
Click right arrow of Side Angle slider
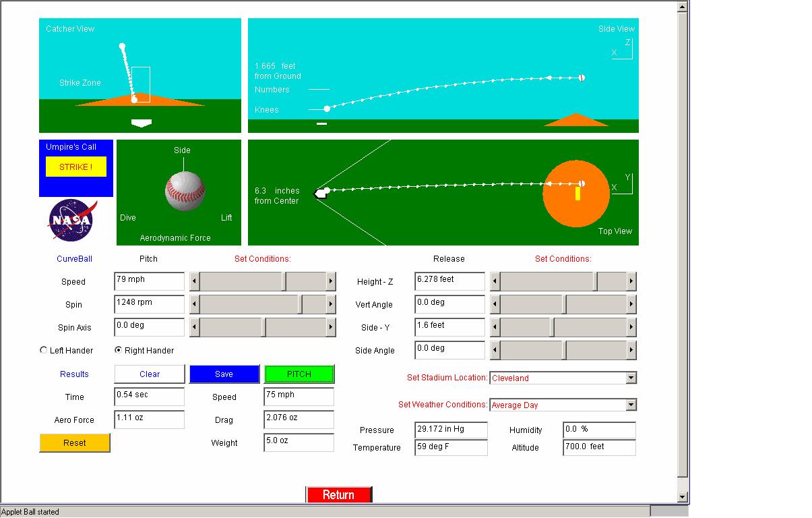coord(631,351)
